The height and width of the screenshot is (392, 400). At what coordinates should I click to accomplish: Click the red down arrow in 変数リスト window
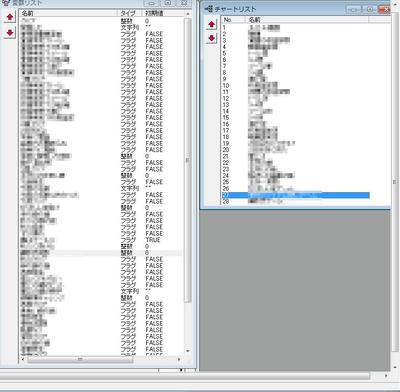[10, 33]
